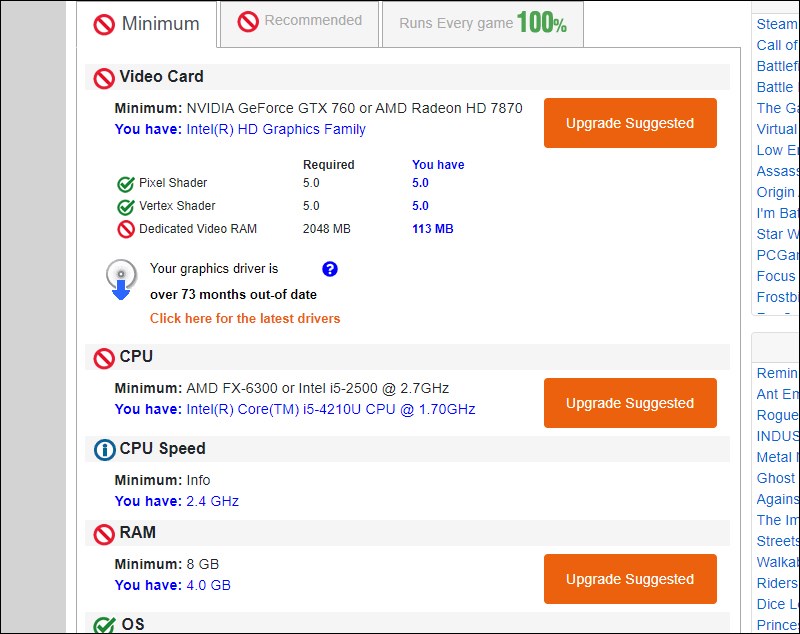The image size is (800, 634).
Task: Open the Runs Every game 100% tab
Action: 482,23
